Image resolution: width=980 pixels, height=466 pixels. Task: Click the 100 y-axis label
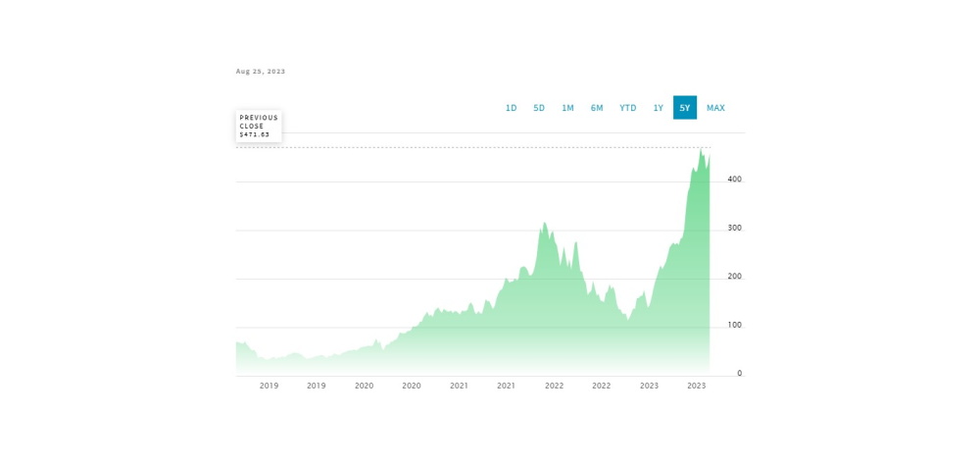[734, 326]
